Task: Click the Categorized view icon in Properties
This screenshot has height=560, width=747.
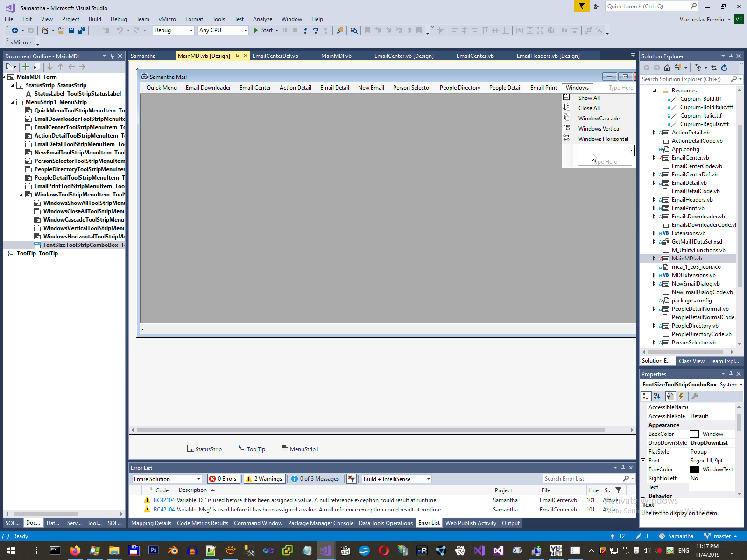Action: pyautogui.click(x=646, y=396)
